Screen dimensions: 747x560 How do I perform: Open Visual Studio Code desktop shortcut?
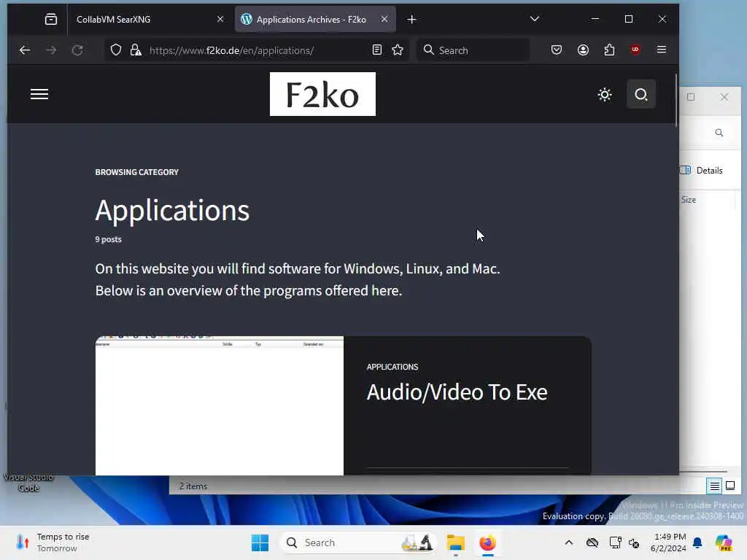click(28, 482)
